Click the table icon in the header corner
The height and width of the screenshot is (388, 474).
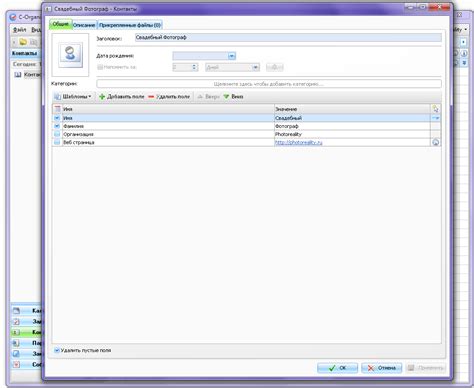pyautogui.click(x=57, y=109)
